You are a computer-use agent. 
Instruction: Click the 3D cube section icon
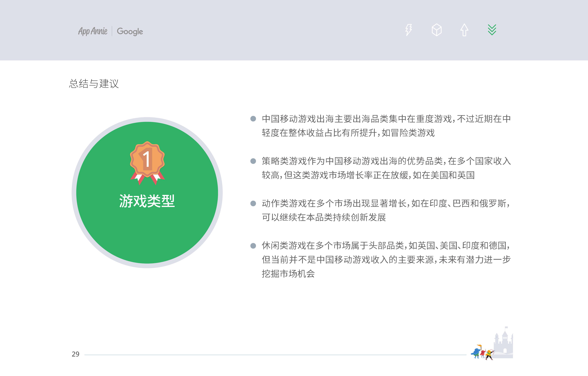coord(437,30)
